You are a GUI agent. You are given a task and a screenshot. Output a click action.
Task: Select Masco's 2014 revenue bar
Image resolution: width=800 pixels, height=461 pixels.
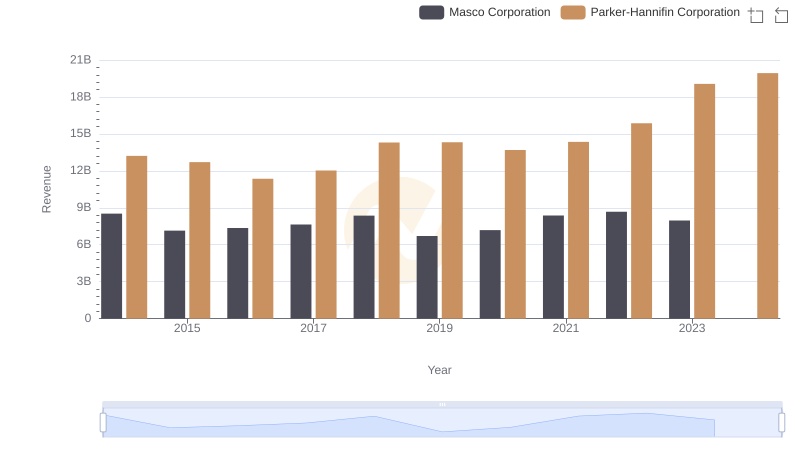(112, 266)
